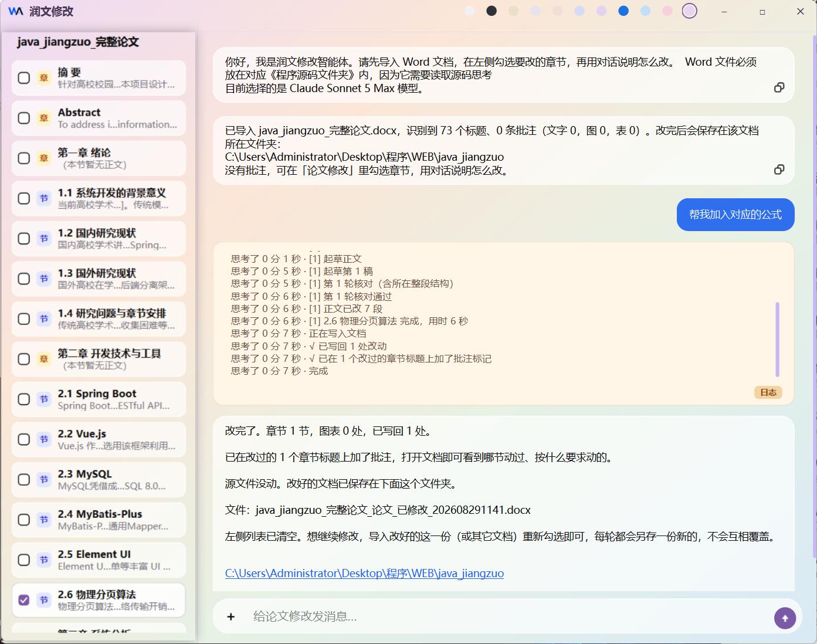Screen dimensions: 817x644
Task: Select the 2.5 Element UI checkbox
Action: (24, 560)
